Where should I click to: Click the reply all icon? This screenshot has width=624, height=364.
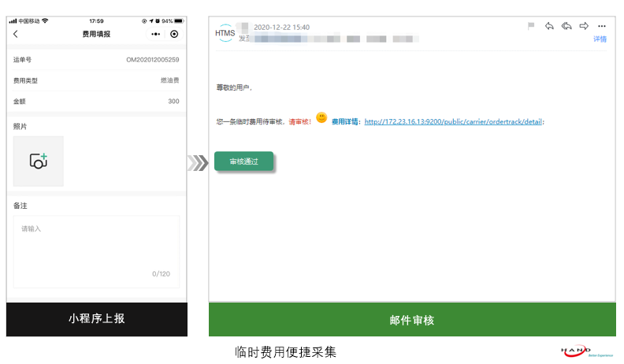click(x=566, y=26)
